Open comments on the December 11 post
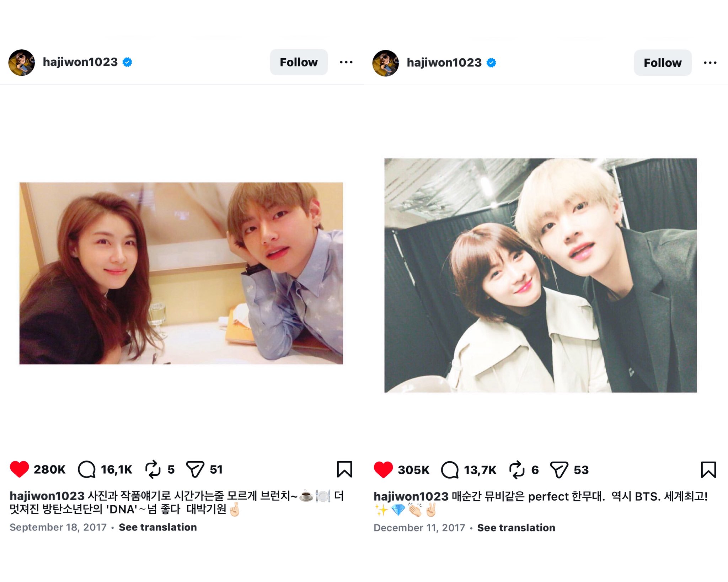728x582 pixels. pos(450,470)
